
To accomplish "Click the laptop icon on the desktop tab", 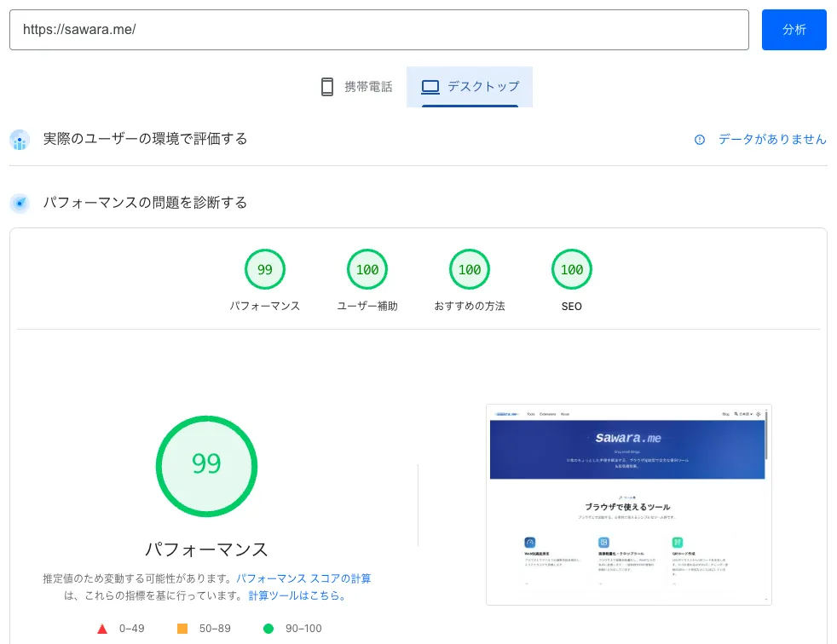I will tap(430, 86).
